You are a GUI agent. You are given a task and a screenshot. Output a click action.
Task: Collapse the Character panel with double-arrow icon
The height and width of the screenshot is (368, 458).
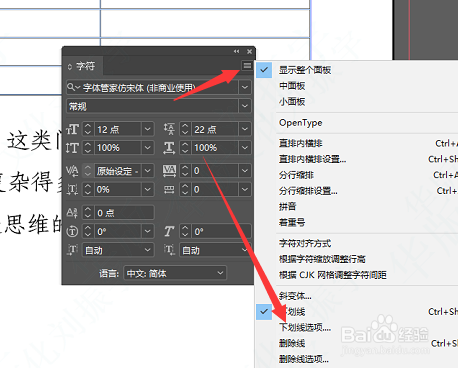pos(236,51)
